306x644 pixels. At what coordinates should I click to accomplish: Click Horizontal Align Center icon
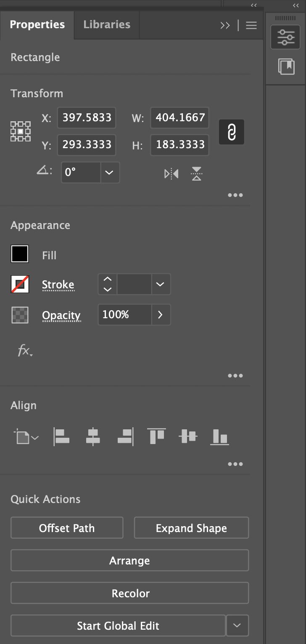pyautogui.click(x=93, y=436)
